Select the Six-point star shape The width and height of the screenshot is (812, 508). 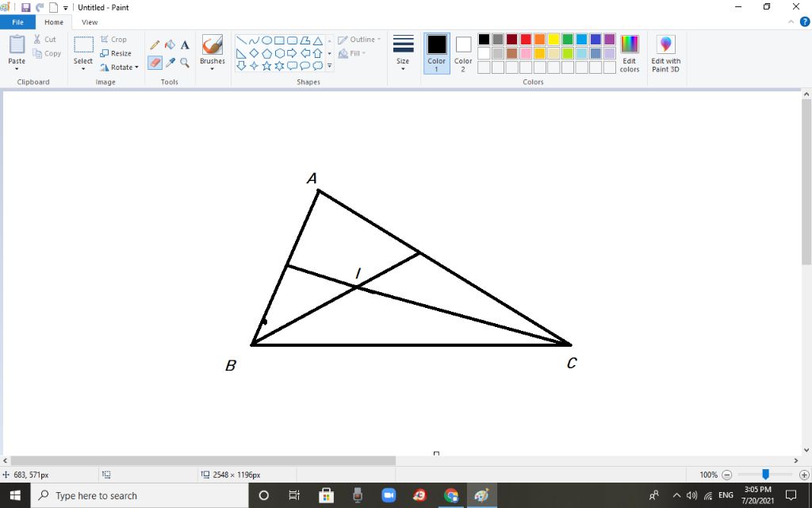coord(279,66)
